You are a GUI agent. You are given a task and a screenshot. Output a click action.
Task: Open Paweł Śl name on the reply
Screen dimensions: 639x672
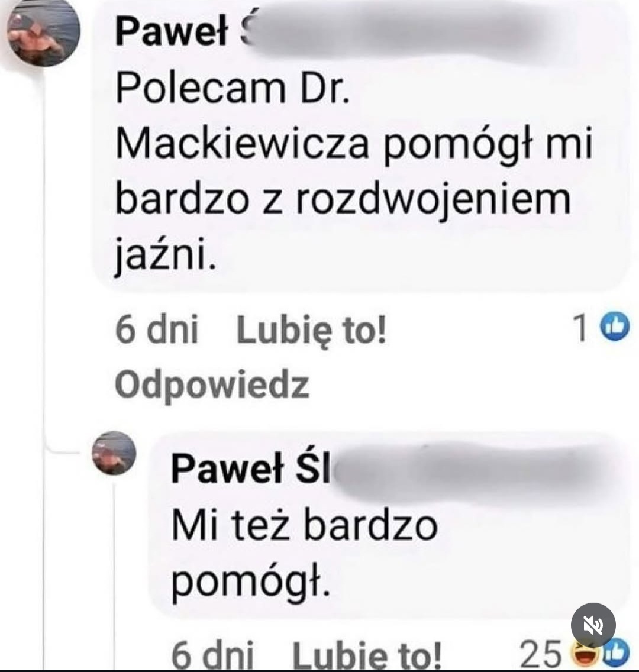click(251, 469)
